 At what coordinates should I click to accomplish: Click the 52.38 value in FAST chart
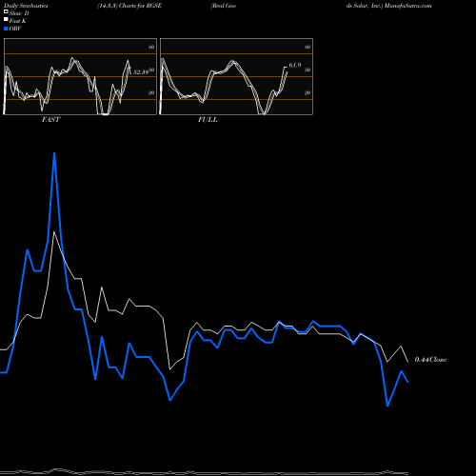tap(140, 72)
